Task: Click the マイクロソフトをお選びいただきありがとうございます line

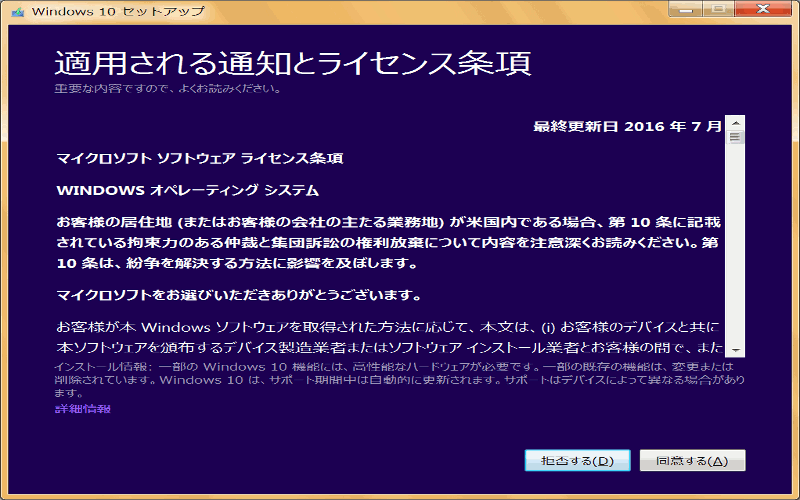Action: [x=239, y=295]
